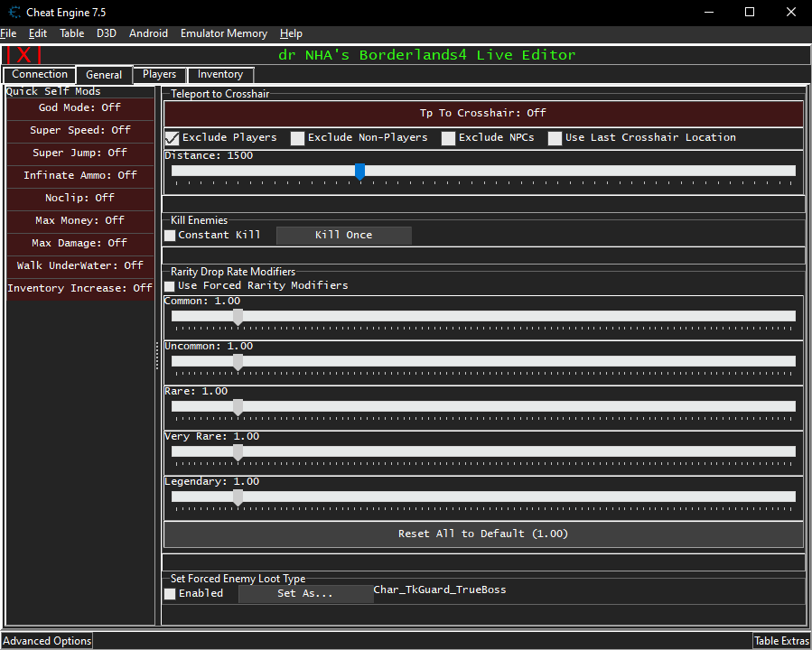Image resolution: width=812 pixels, height=650 pixels.
Task: Enable Use Forced Rarity Modifiers
Action: [x=169, y=286]
